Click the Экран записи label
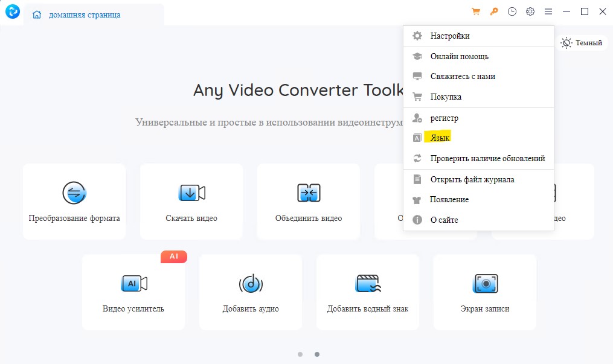613x364 pixels. pos(485,309)
